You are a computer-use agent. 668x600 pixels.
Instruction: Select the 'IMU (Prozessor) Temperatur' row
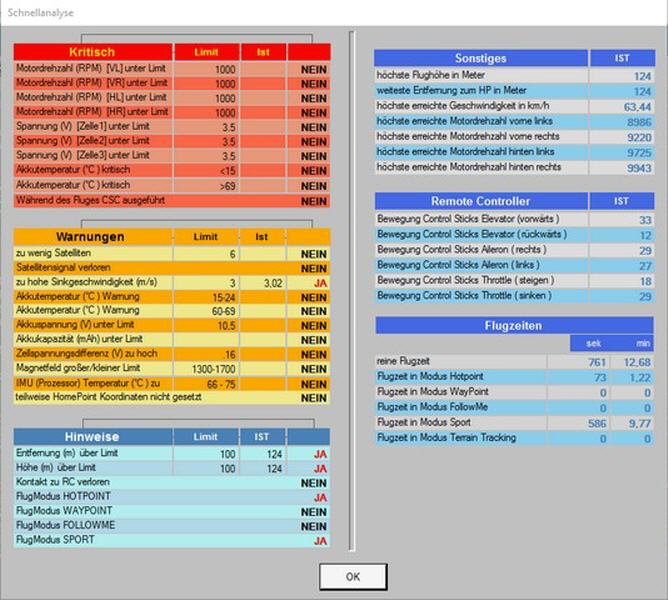point(172,384)
